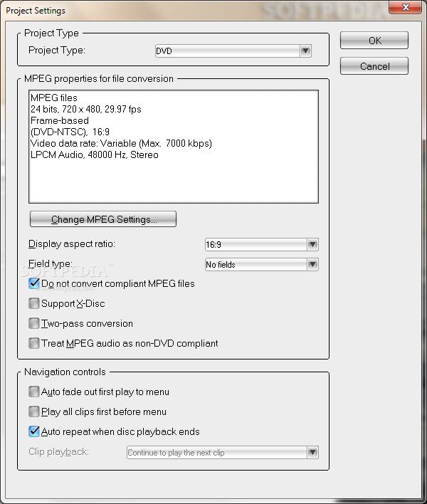
Task: Open Change MPEG Settings dialog
Action: [103, 219]
